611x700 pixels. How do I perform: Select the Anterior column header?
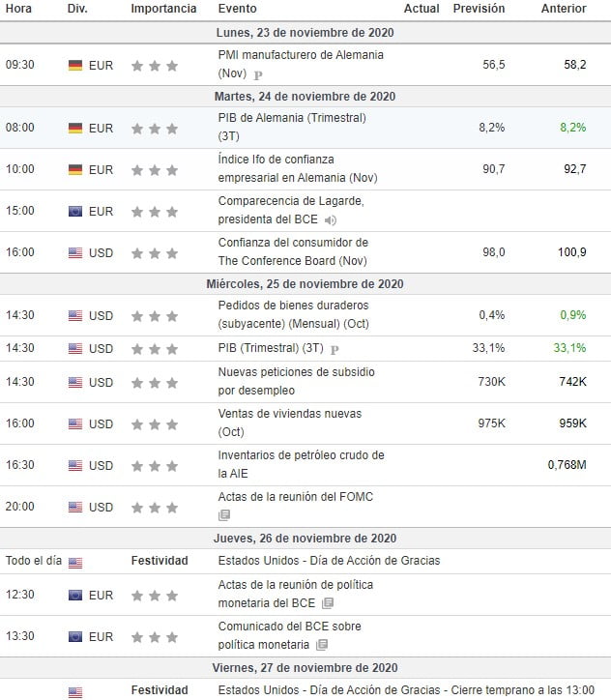(x=564, y=9)
